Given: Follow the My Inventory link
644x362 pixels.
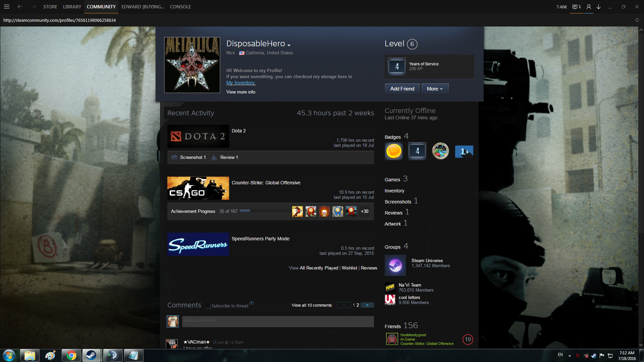Looking at the screenshot, I should click(240, 83).
